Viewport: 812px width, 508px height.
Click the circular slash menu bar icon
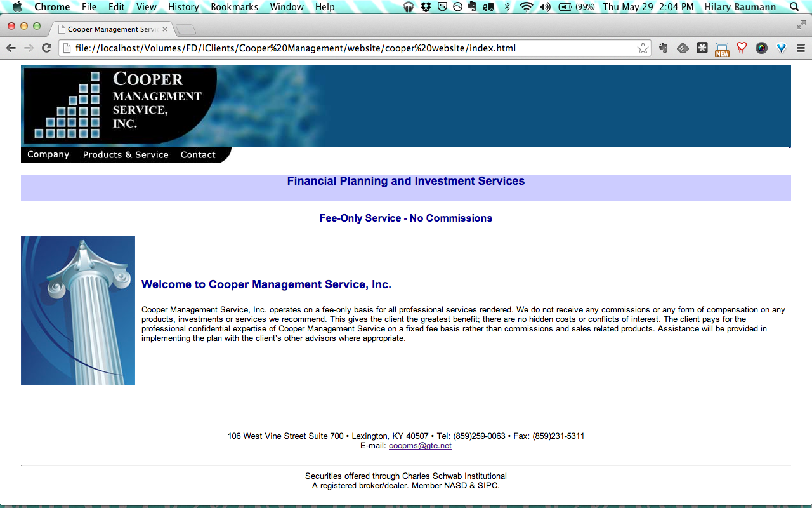457,7
